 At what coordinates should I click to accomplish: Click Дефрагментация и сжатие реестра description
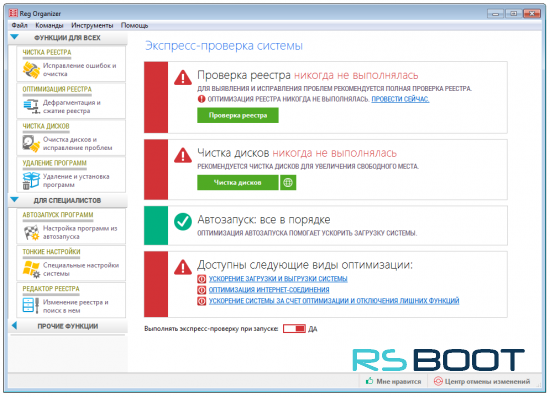tap(72, 107)
